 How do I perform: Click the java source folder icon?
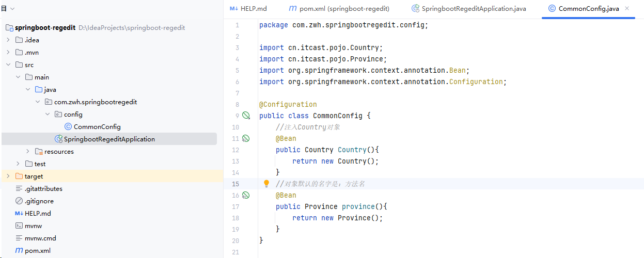coord(39,89)
